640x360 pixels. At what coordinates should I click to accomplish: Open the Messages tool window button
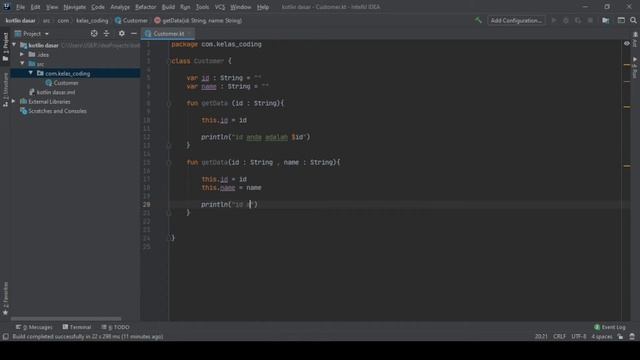[x=34, y=327]
